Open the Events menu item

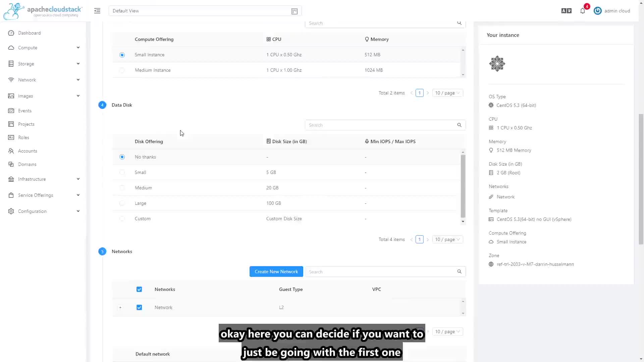point(43,111)
